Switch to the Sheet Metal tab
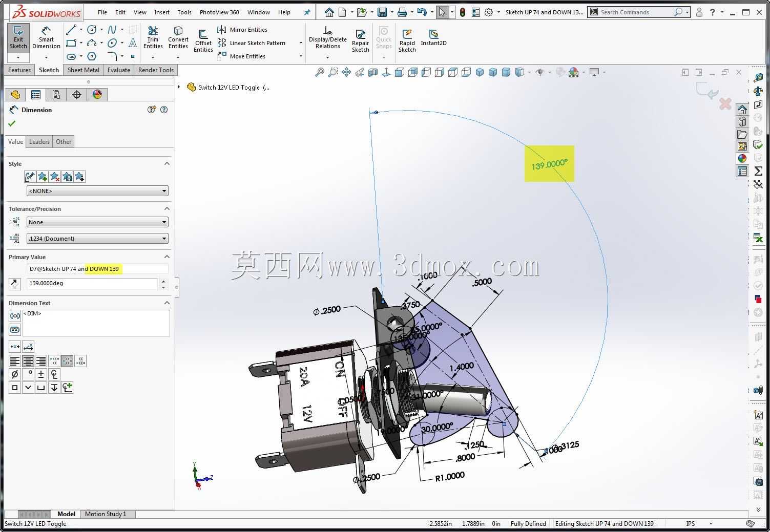Screen dimensions: 770x532 83,70
